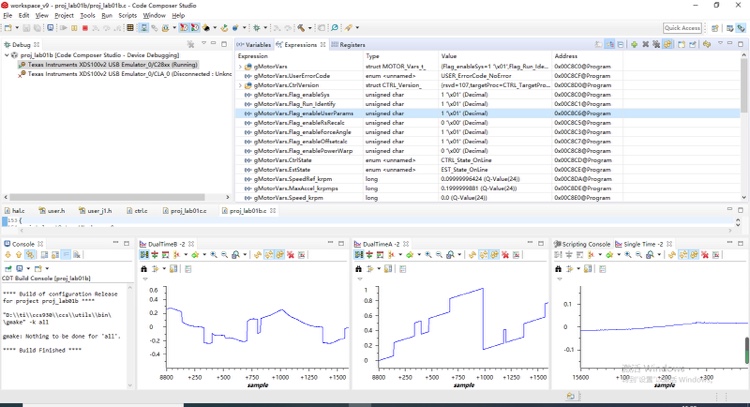Open the Scripts menu
750x407 pixels.
[127, 16]
